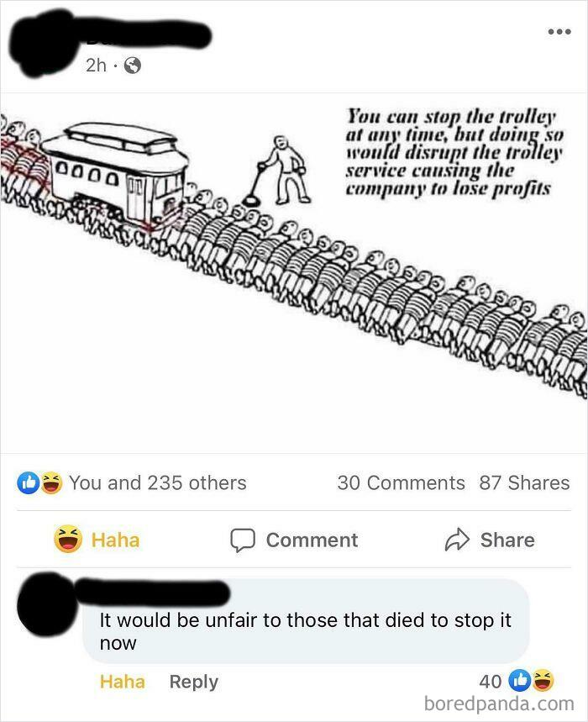The image size is (588, 722).
Task: Click the laughing reaction icon beside like count
Action: [50, 482]
